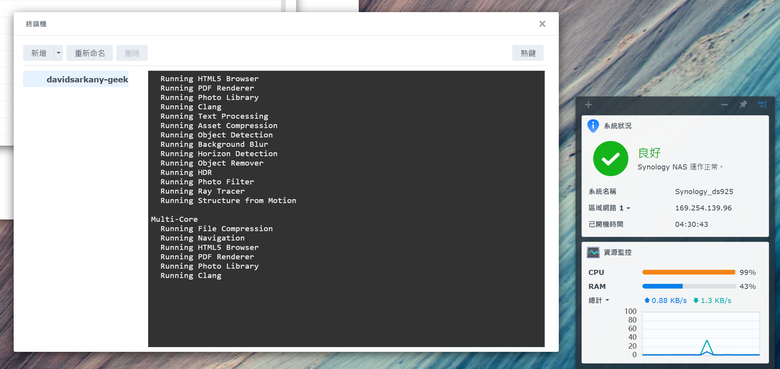Click the Running Horizon Detection line
Viewport: 780px width, 369px height.
pos(218,154)
